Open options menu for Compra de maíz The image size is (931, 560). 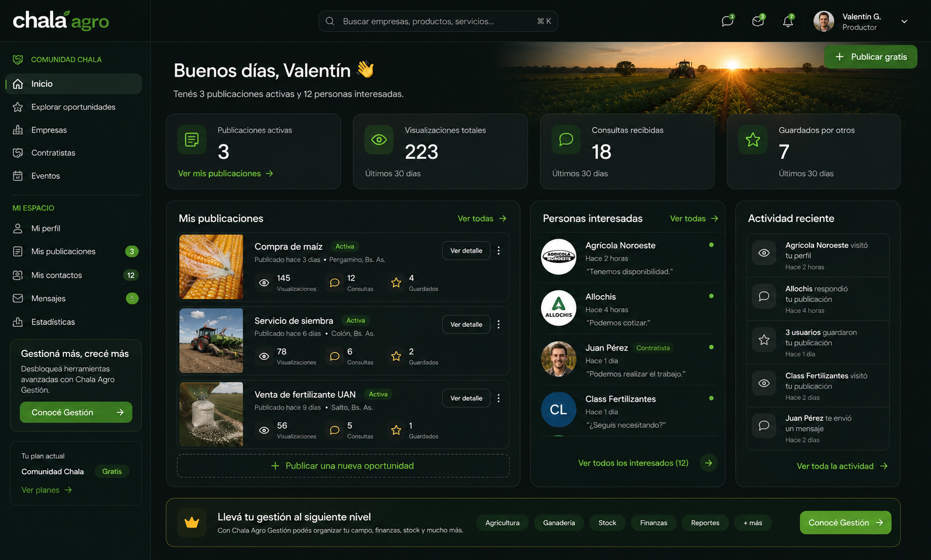[499, 250]
